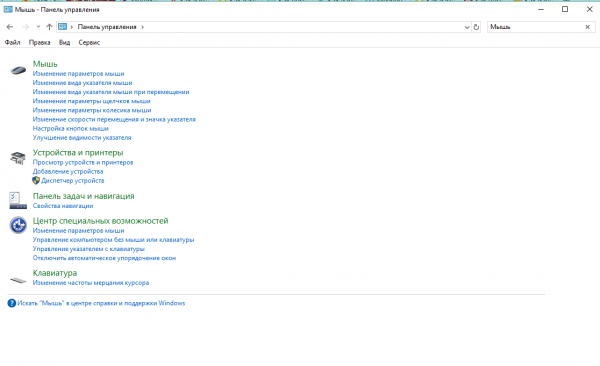This screenshot has width=600, height=366.
Task: Open the Клавиатура heading
Action: (55, 273)
